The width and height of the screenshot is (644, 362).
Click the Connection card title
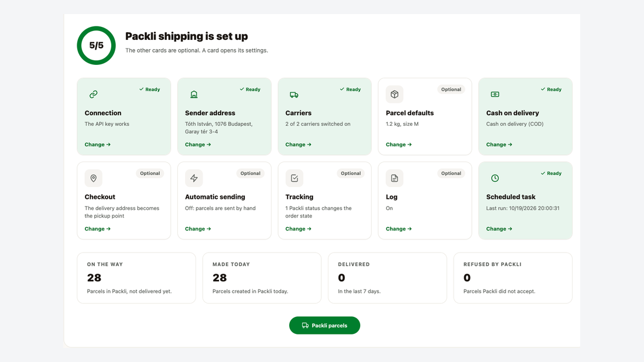pos(103,113)
